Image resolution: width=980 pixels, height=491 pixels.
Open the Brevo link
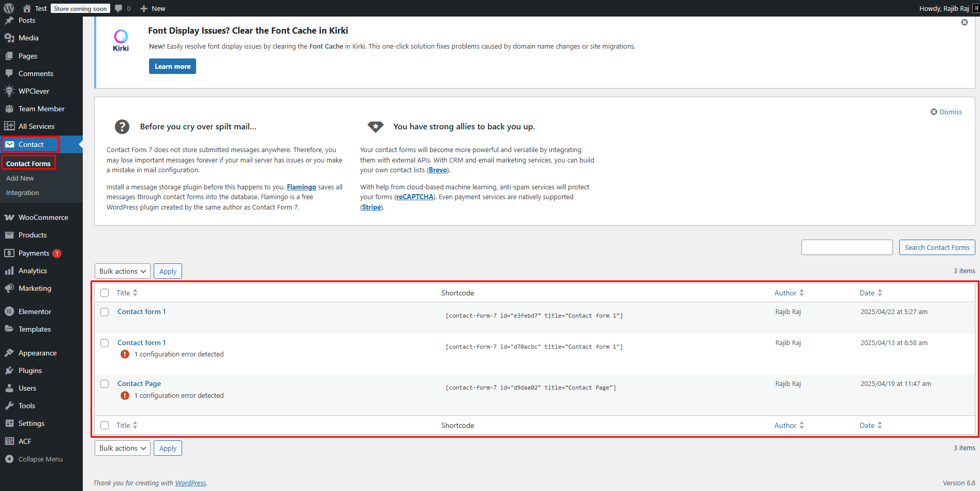tap(438, 170)
